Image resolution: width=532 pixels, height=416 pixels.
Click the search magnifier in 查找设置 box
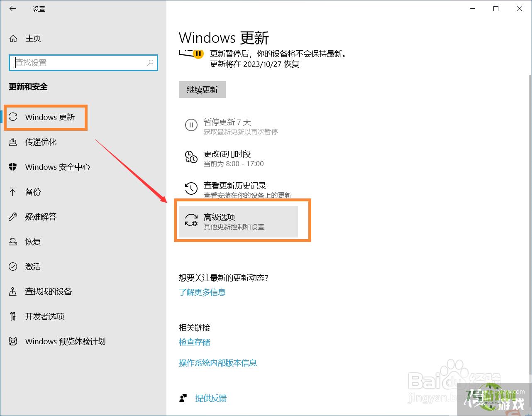coord(150,63)
